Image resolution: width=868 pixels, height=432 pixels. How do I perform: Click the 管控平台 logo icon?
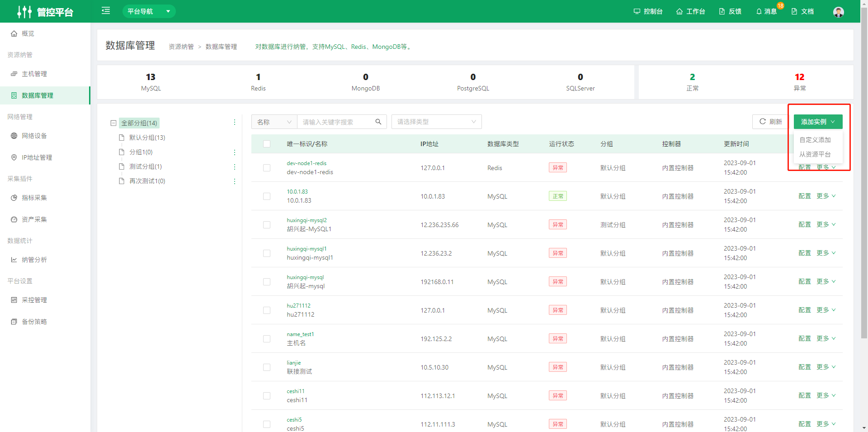click(24, 12)
